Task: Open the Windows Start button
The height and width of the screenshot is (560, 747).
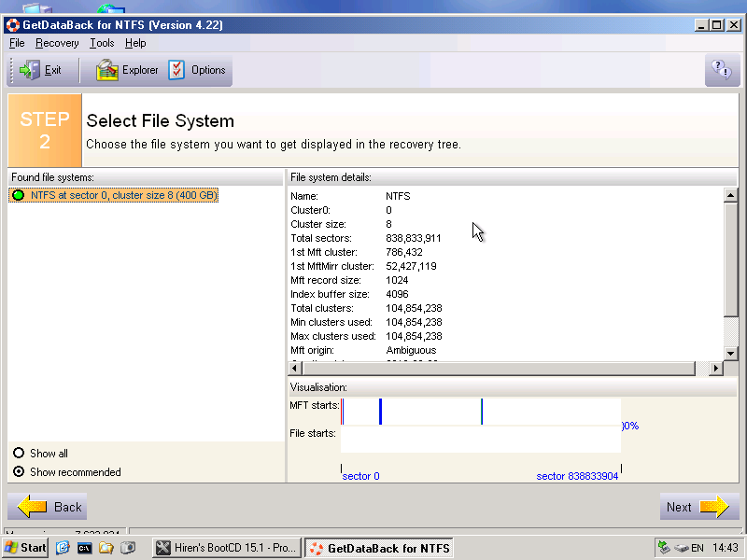Action: point(26,548)
